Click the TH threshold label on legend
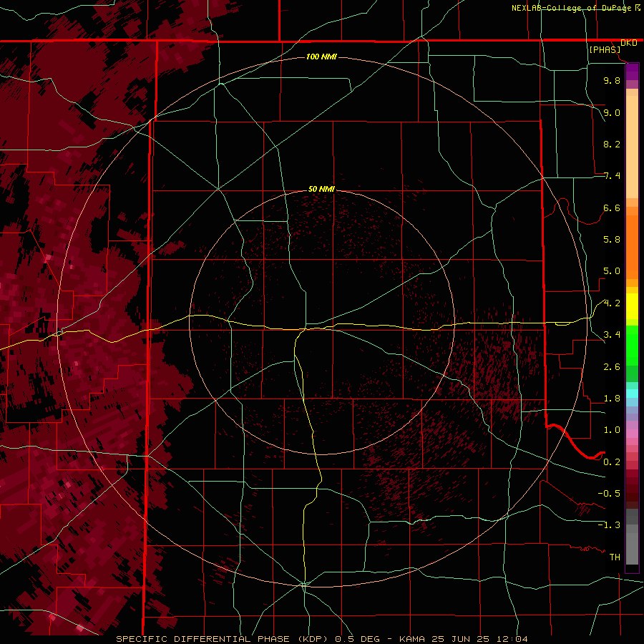Viewport: 644px width, 644px height. (615, 557)
